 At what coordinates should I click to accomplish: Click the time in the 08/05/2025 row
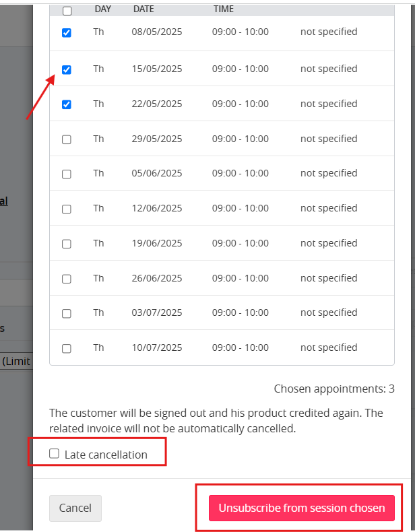point(241,32)
